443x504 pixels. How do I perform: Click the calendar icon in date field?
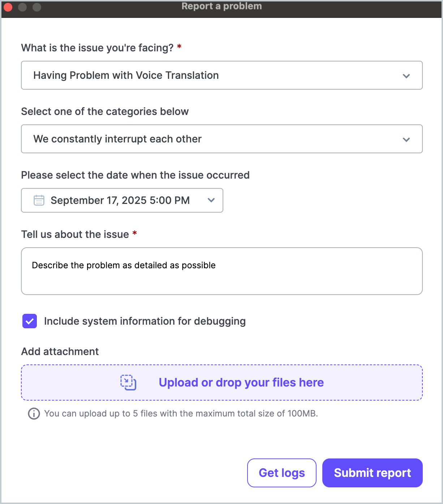(x=39, y=200)
